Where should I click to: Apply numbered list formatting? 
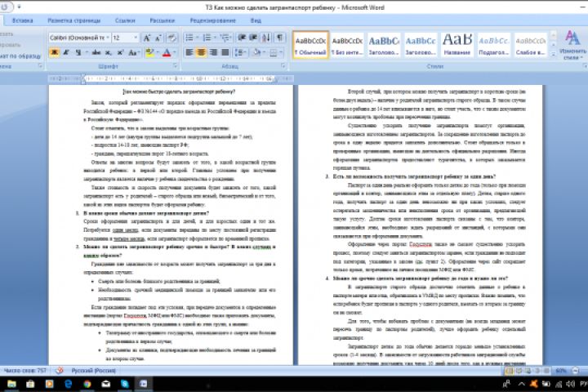pos(207,38)
